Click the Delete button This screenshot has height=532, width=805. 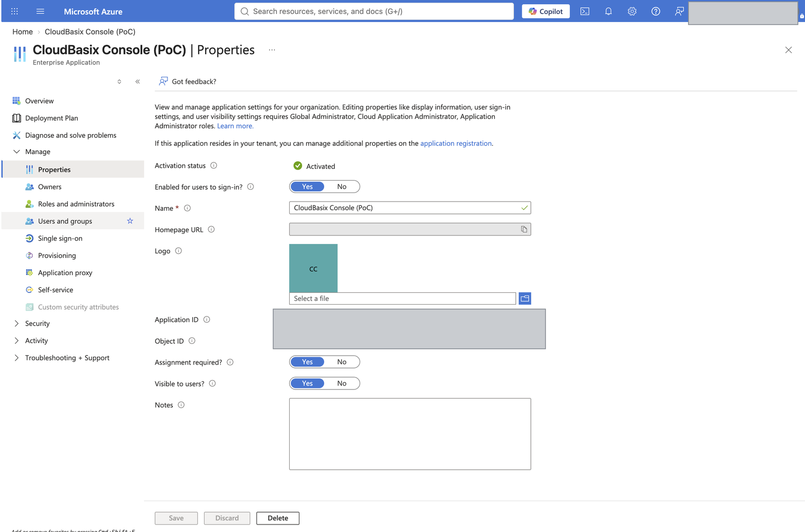pyautogui.click(x=278, y=518)
